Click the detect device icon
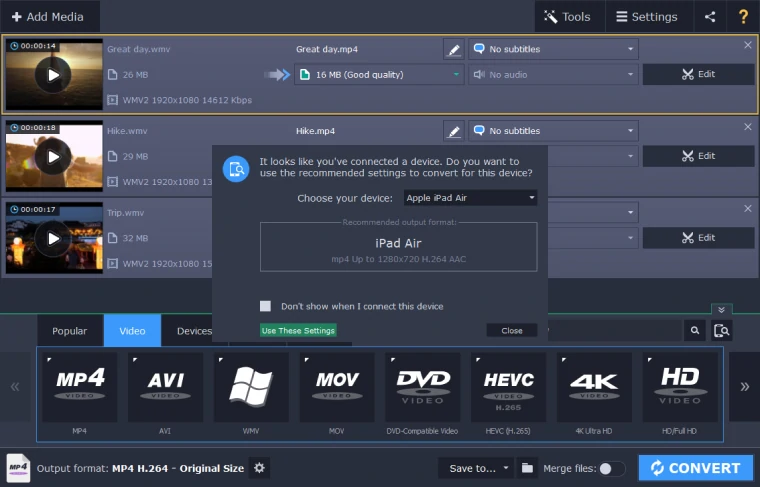Screen dimensions: 760x487 tap(722, 330)
